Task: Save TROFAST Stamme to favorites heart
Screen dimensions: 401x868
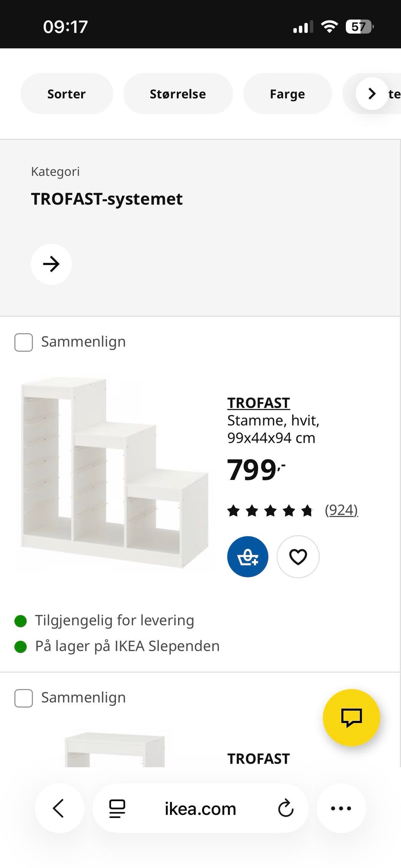Action: pos(298,556)
